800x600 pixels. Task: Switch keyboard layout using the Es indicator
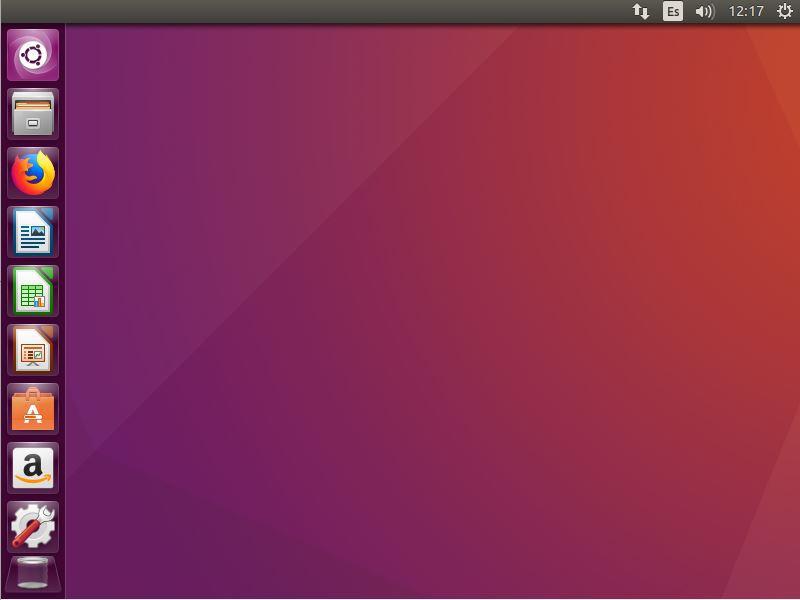tap(672, 12)
